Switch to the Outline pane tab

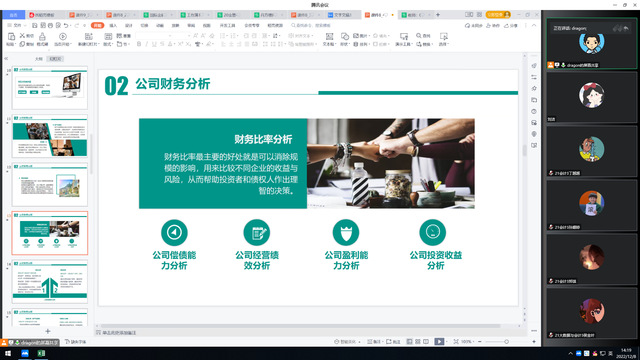(39, 59)
